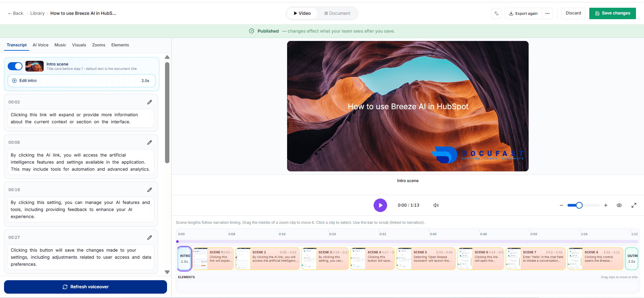Image resolution: width=644 pixels, height=298 pixels.
Task: Toggle preview visibility eye icon
Action: click(619, 205)
